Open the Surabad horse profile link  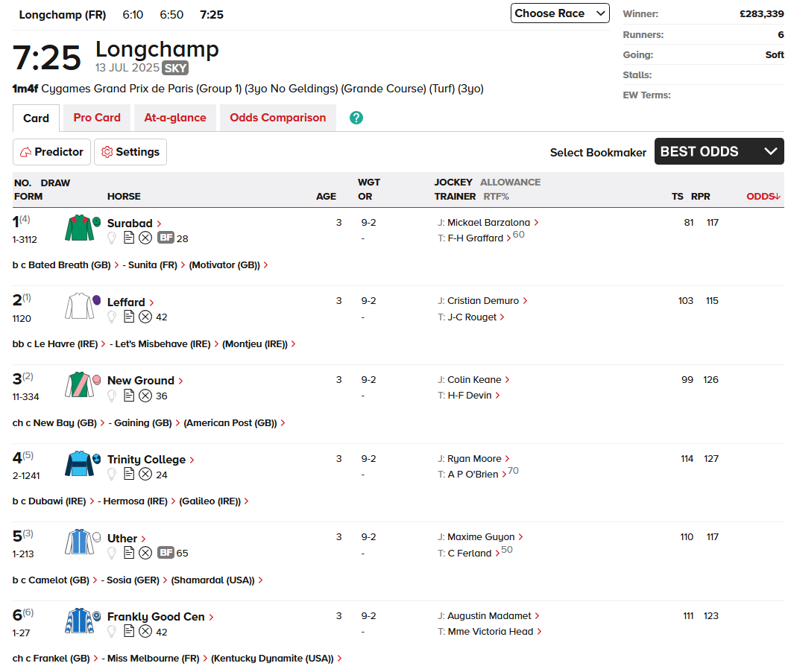pos(134,224)
